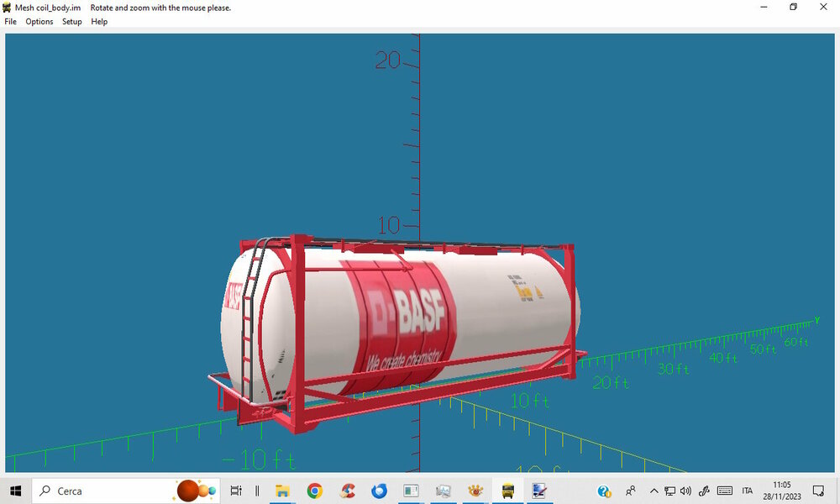Open the People icon in the taskbar

point(631,491)
